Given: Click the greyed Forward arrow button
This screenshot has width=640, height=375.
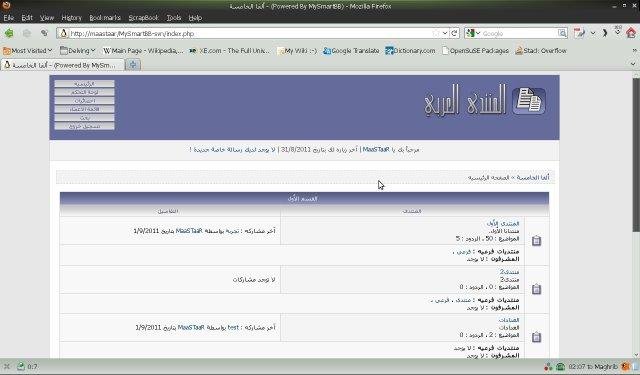Looking at the screenshot, I should (x=27, y=33).
